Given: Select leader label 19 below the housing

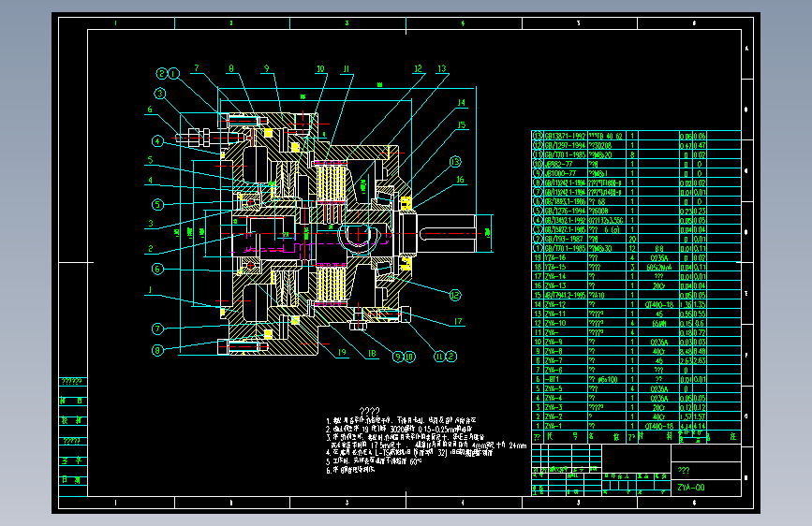Looking at the screenshot, I should (342, 353).
